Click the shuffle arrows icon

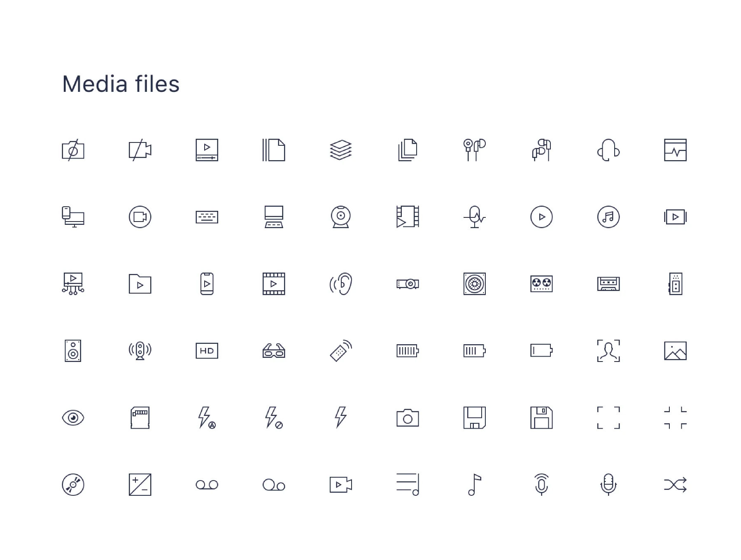pyautogui.click(x=675, y=485)
